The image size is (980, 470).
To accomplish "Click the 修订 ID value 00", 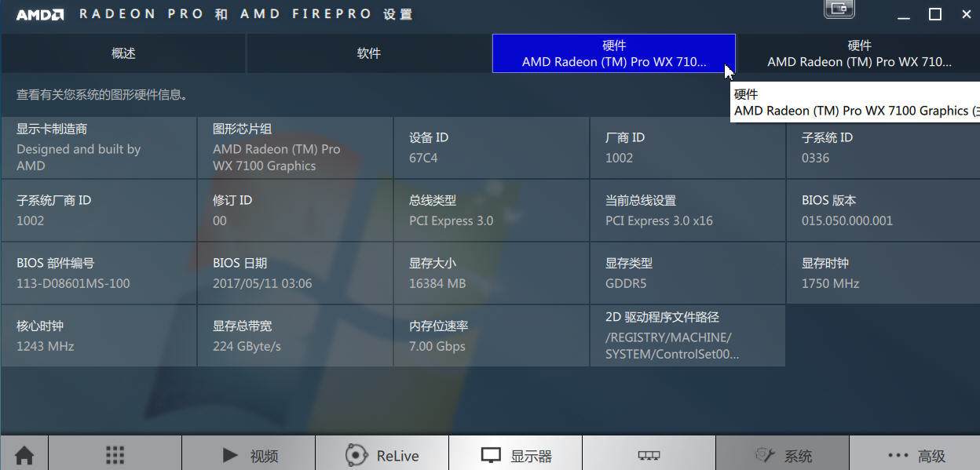I will pos(220,220).
